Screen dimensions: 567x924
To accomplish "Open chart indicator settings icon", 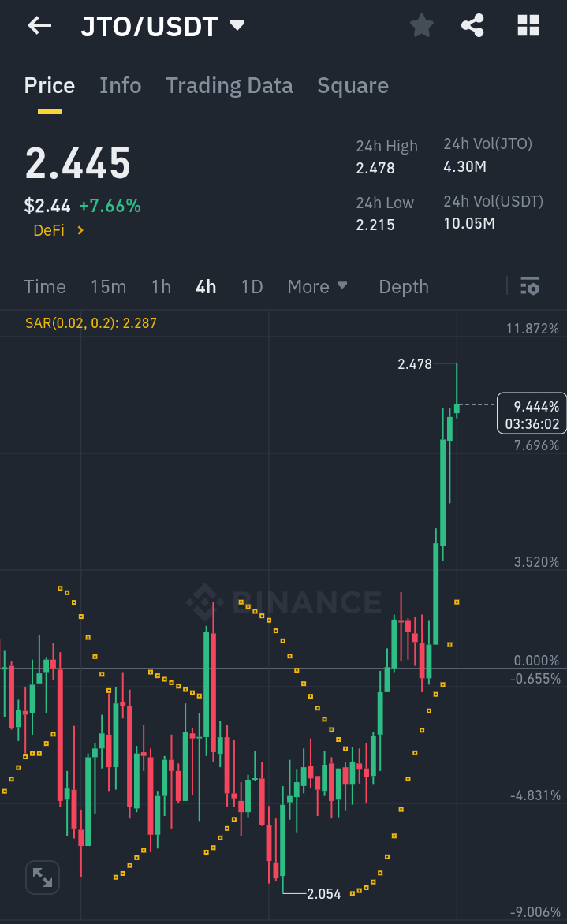I will coord(529,286).
